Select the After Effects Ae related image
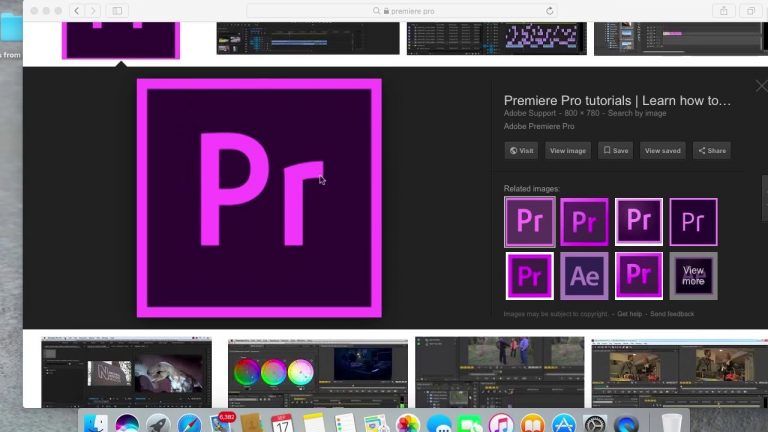The height and width of the screenshot is (432, 768). 584,276
